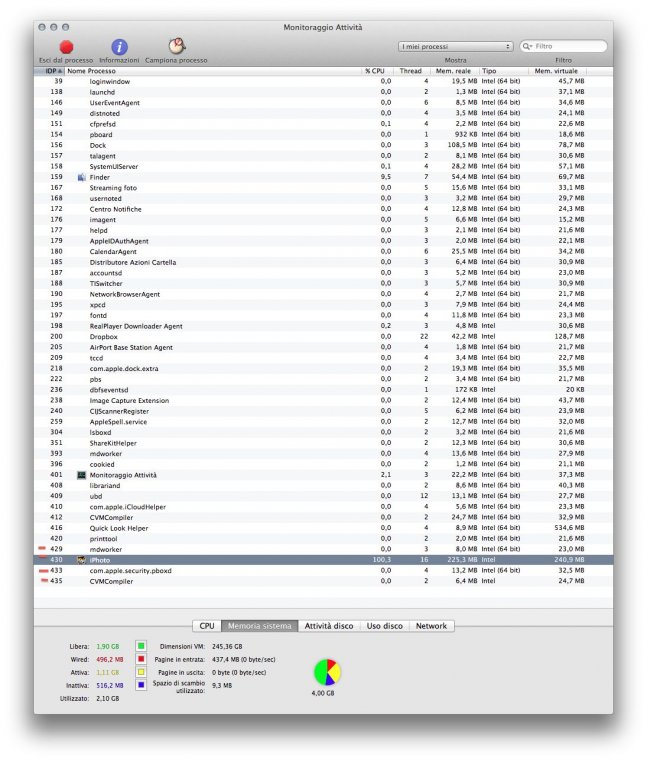The width and height of the screenshot is (647, 761).
Task: Select the ShareKitHelper process row
Action: [x=323, y=443]
